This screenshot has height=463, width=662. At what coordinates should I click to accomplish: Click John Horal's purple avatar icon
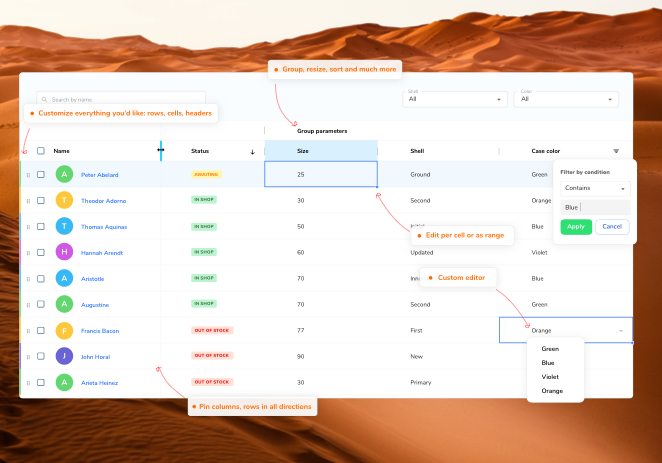click(x=65, y=356)
